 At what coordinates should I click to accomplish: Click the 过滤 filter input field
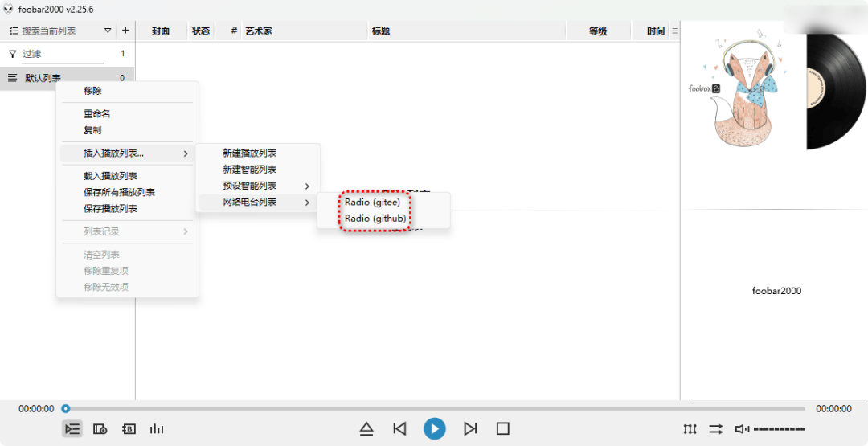tap(63, 54)
